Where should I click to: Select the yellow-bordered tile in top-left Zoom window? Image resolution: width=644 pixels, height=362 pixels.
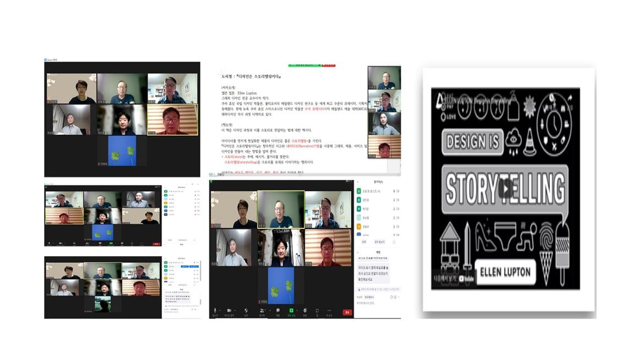[172, 120]
